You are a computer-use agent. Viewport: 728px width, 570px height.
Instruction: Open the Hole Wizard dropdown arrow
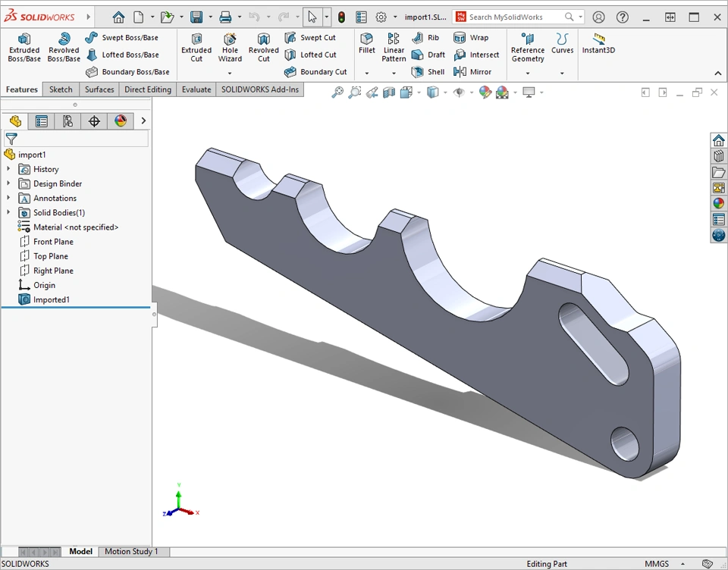coord(230,73)
